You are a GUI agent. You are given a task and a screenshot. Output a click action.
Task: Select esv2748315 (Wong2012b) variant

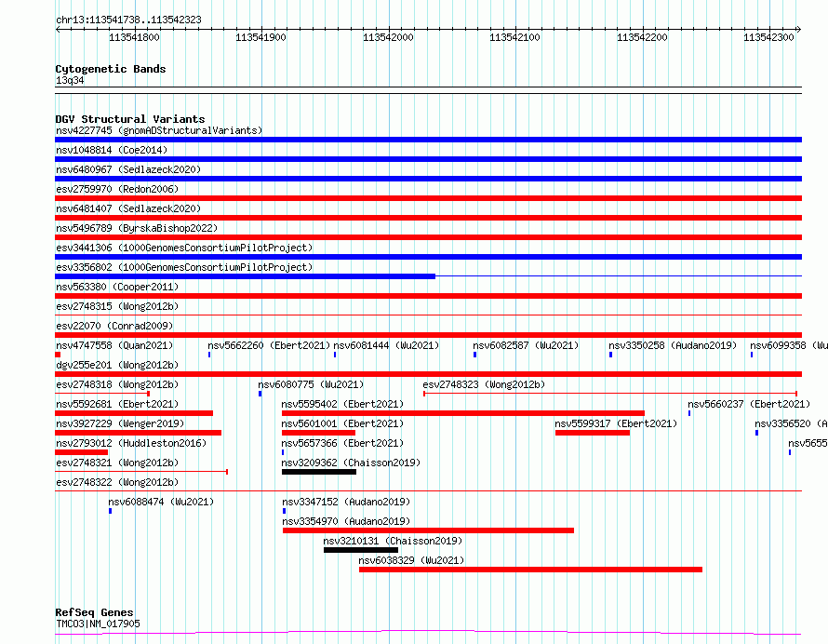point(117,306)
